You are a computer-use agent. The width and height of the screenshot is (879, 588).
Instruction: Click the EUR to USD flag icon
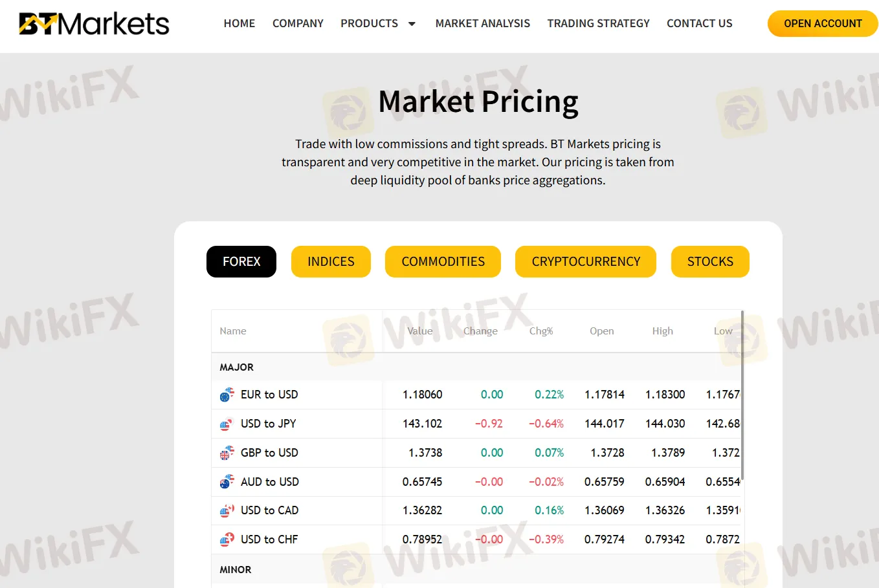pyautogui.click(x=227, y=395)
